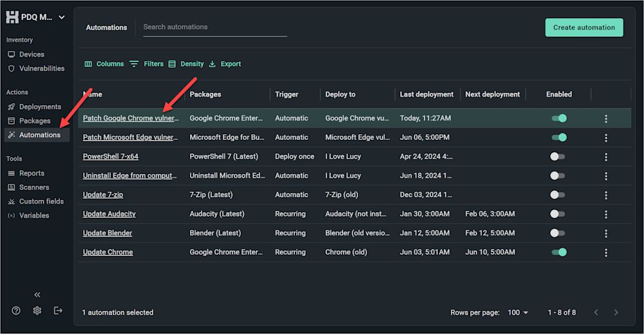Open Patch Google Chrome vulnerabilities automation

[x=131, y=118]
